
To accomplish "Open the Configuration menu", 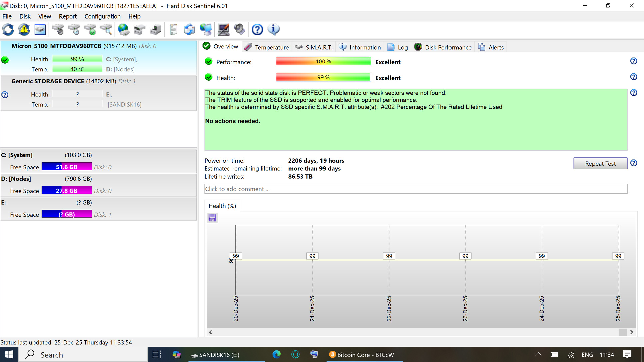I will click(102, 16).
